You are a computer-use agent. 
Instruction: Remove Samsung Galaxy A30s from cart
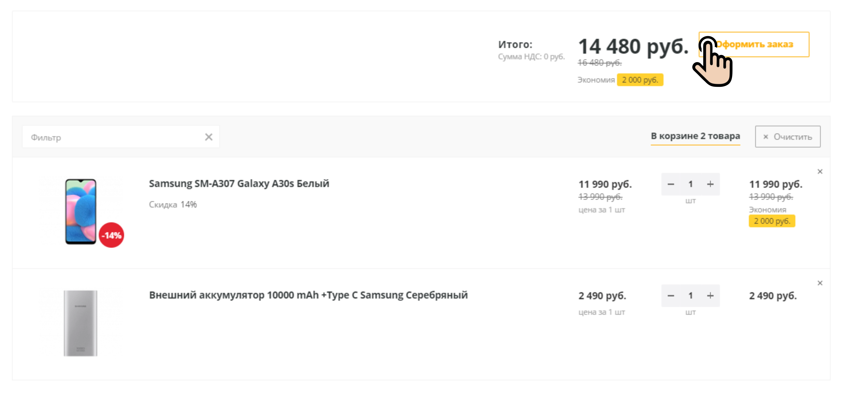(x=820, y=172)
